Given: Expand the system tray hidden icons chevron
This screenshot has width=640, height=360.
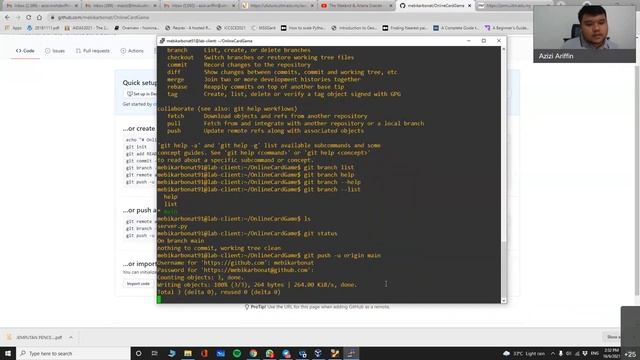Looking at the screenshot, I should point(553,353).
